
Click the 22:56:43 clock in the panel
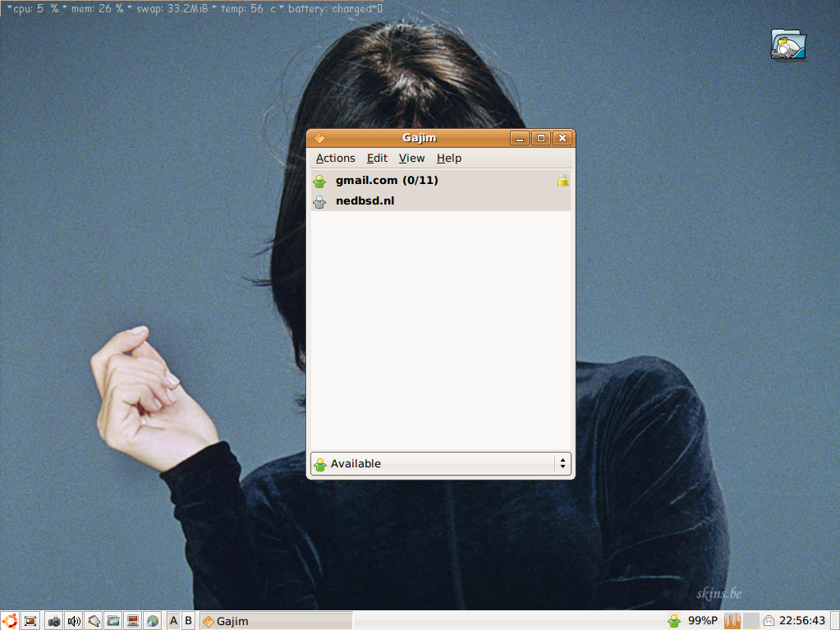[802, 621]
